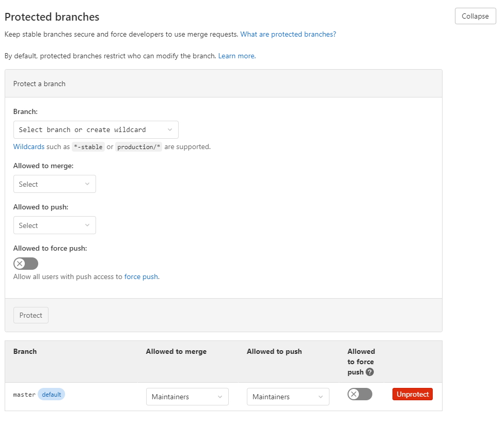Viewport: 504px width, 424px height.
Task: Turn on force push for the master branch row
Action: tap(359, 394)
